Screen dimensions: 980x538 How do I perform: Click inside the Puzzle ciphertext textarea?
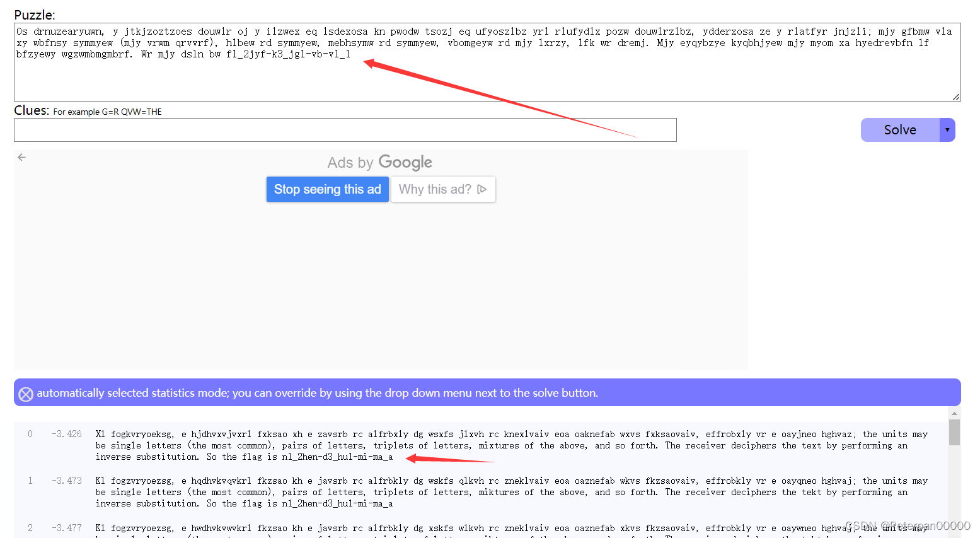click(x=487, y=62)
